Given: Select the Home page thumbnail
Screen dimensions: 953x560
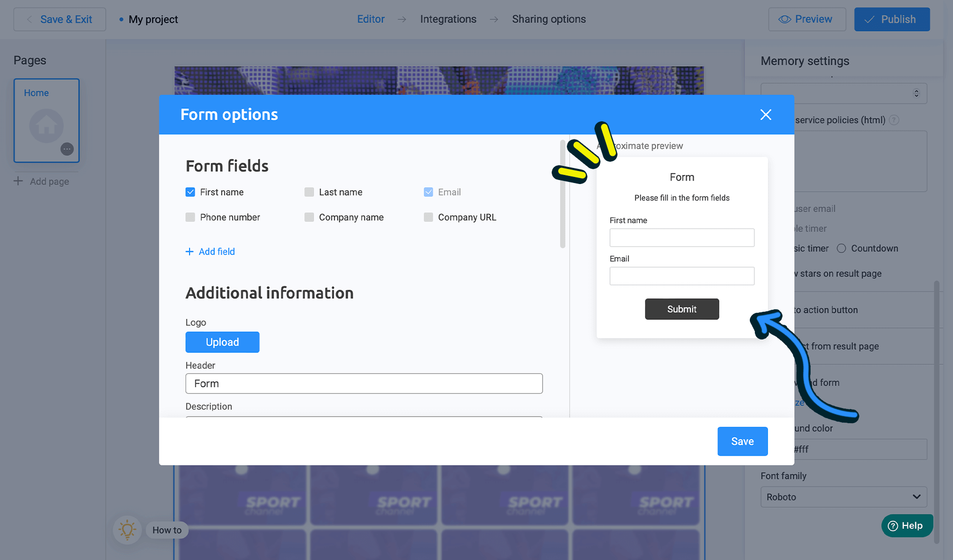Looking at the screenshot, I should click(46, 120).
